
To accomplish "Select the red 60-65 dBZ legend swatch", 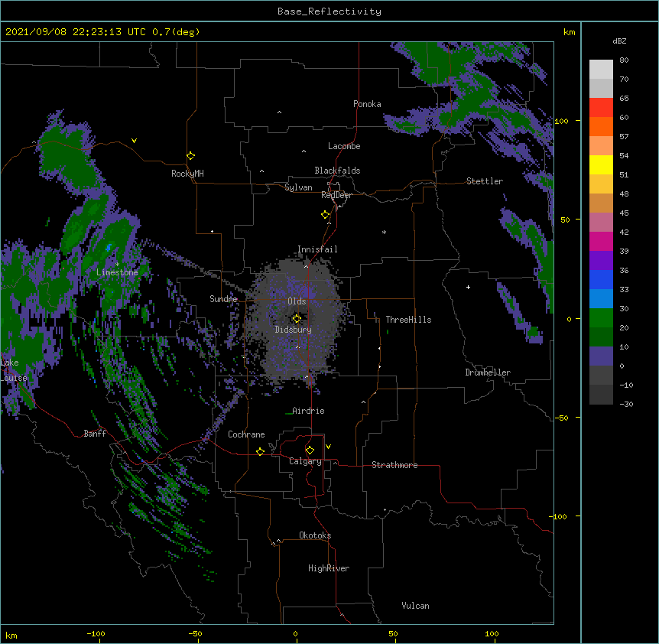I will click(601, 108).
